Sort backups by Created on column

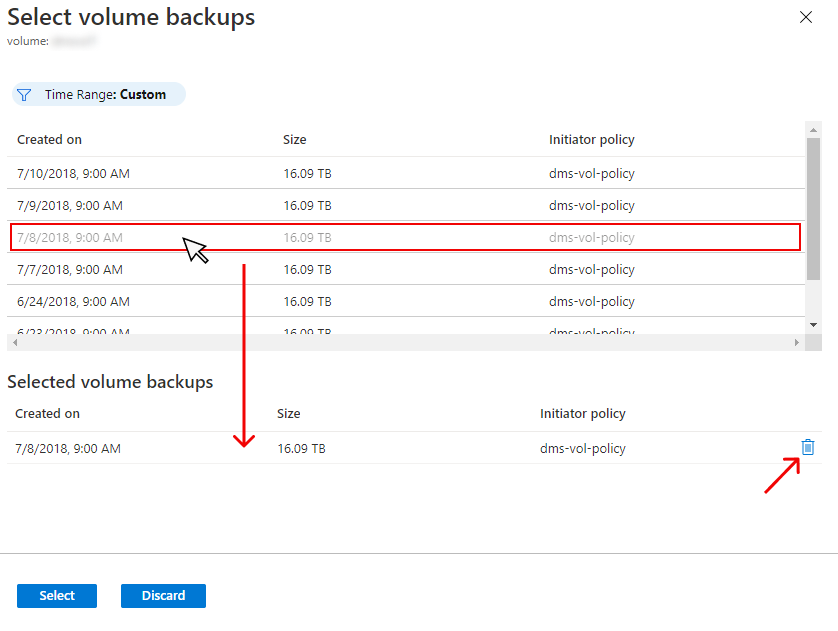coord(49,140)
